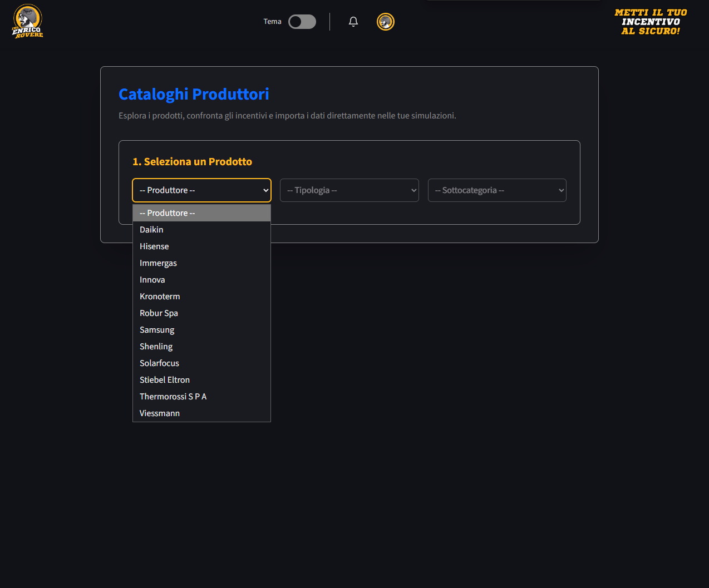709x588 pixels.
Task: Click the 'Metti il tuo incentivo al sicuro' banner
Action: [651, 22]
